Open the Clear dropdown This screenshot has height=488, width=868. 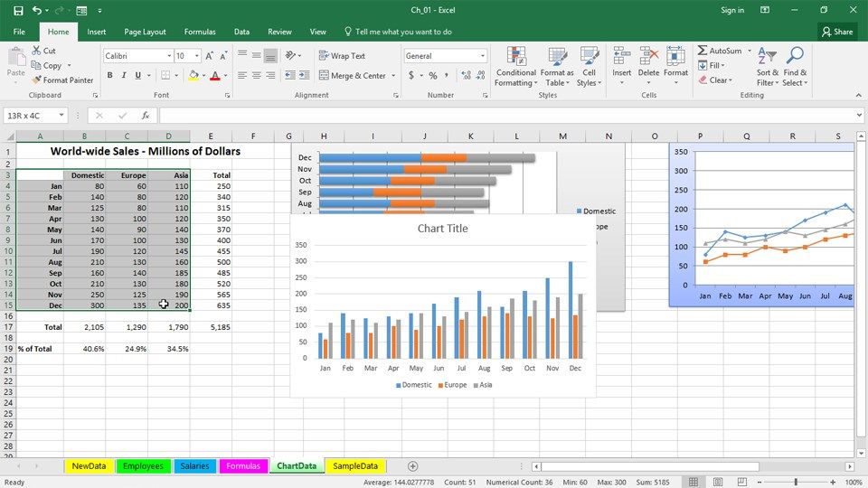715,80
